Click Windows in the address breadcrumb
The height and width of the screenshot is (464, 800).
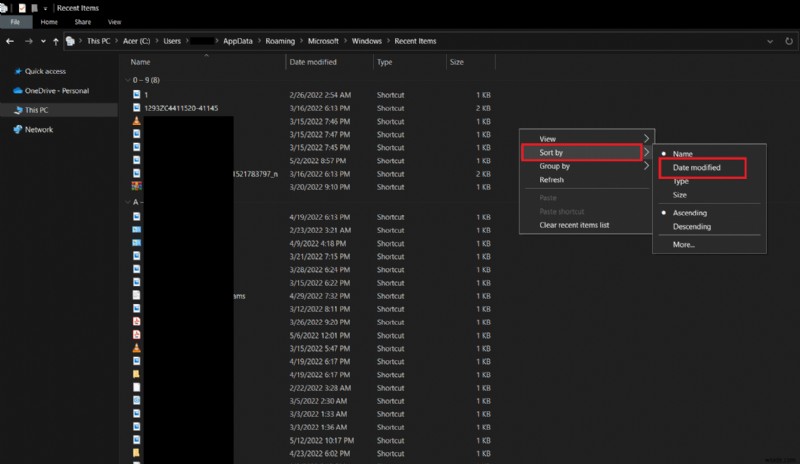(366, 41)
